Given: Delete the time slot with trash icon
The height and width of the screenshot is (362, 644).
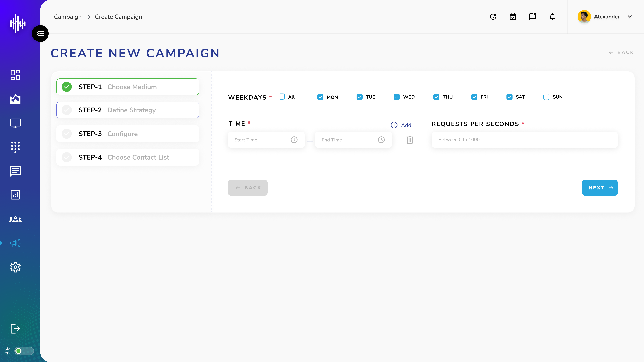Looking at the screenshot, I should pyautogui.click(x=410, y=140).
